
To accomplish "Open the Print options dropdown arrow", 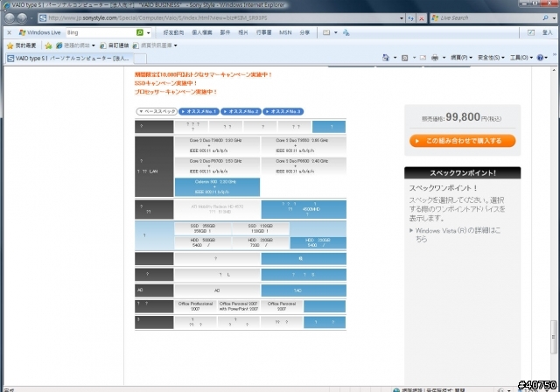I will 444,58.
